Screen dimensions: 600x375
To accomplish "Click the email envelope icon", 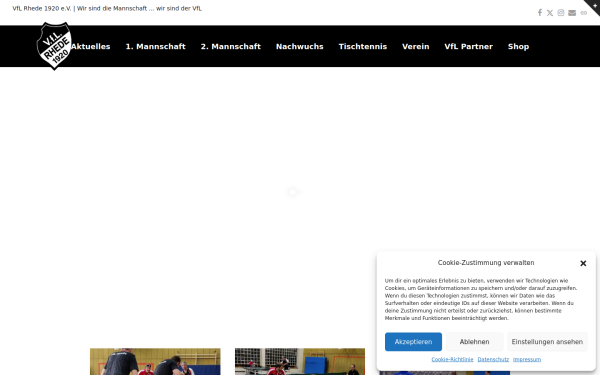I will coord(572,13).
